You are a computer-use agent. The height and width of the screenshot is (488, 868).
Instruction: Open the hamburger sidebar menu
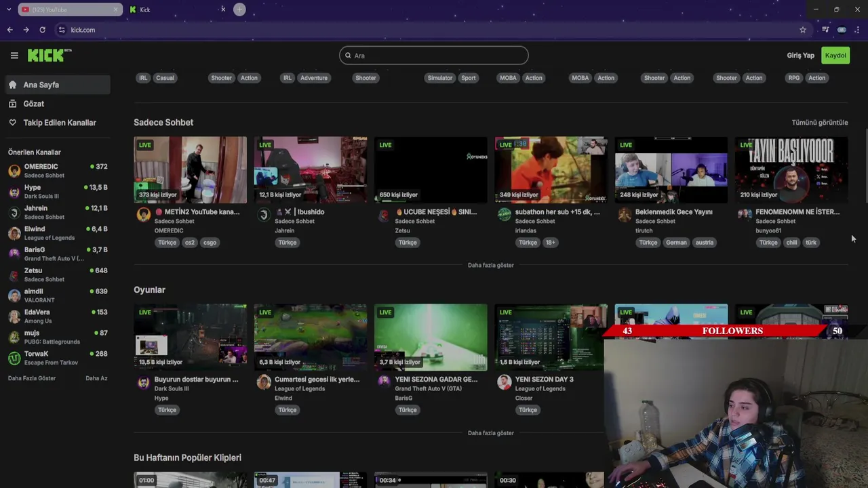tap(14, 56)
